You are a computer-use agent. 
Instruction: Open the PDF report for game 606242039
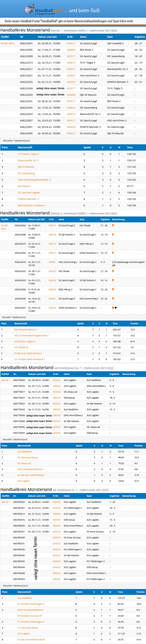click(x=113, y=299)
